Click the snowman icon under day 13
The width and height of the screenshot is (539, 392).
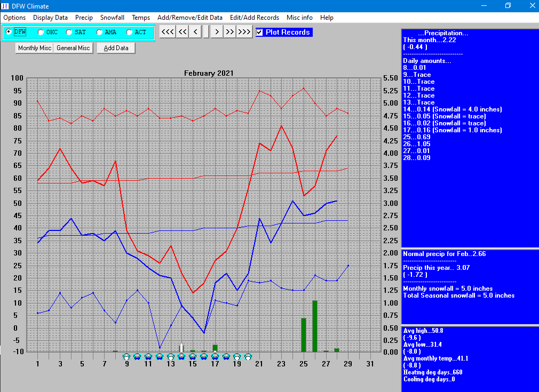170,357
